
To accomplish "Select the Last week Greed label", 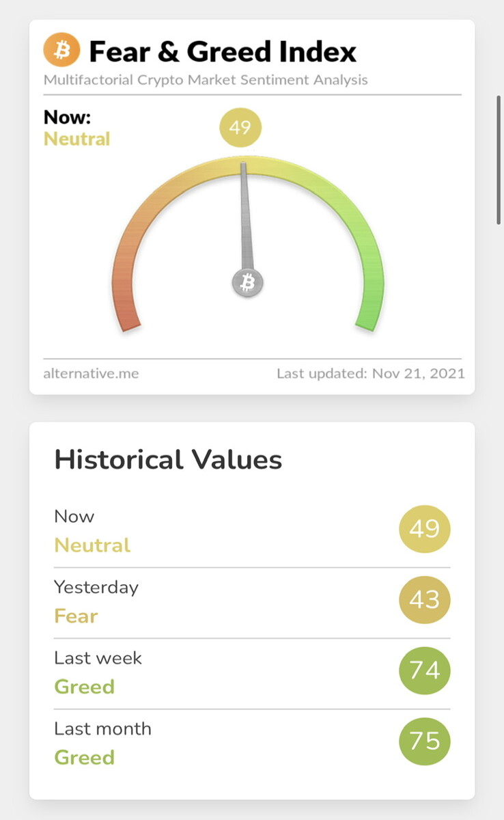I will (98, 672).
